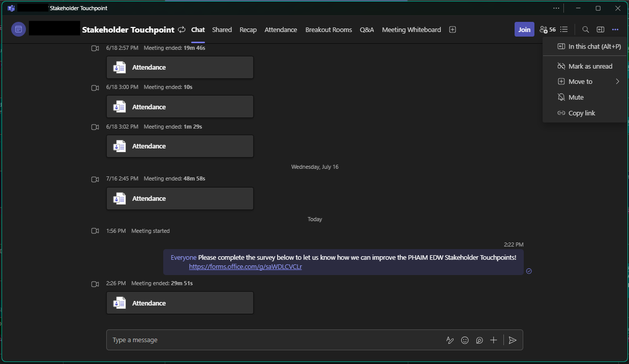
Task: Click the 2:22 PM message timestamp
Action: pos(514,245)
